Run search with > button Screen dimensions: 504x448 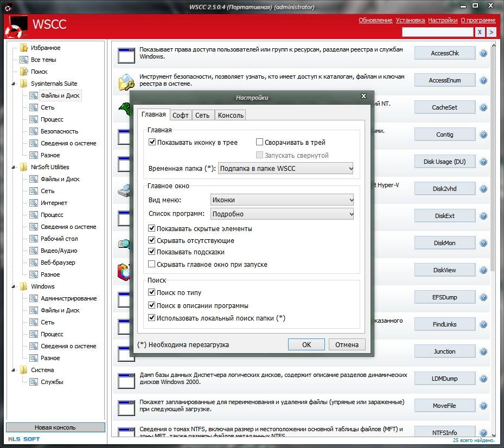(x=492, y=32)
